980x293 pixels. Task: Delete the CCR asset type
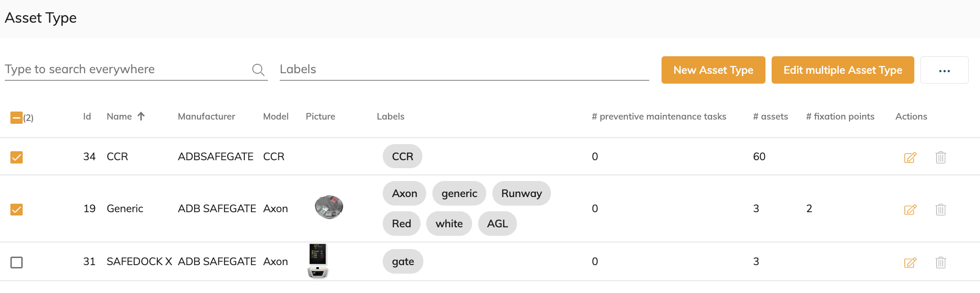(x=940, y=157)
